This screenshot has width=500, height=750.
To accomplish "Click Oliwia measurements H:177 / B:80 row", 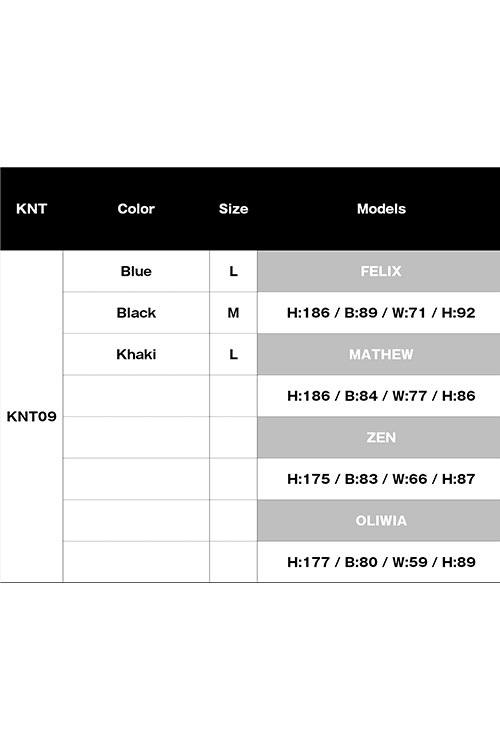I will point(379,562).
